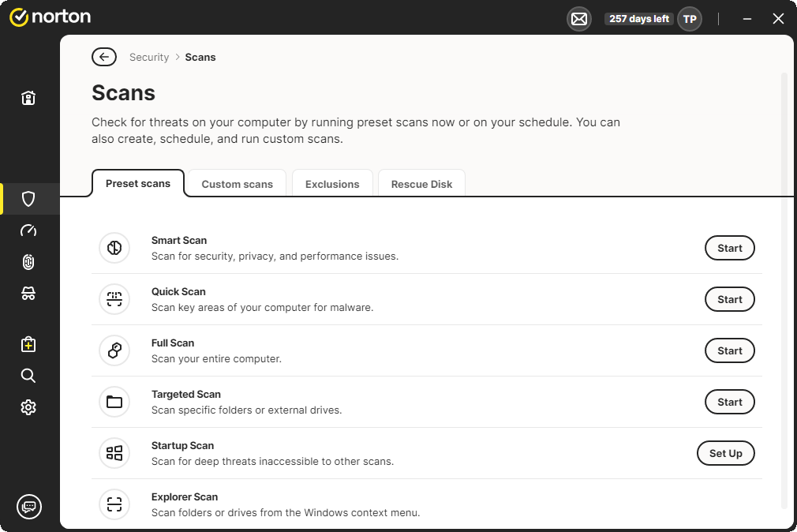Click the Search magnifier sidebar icon
This screenshot has width=797, height=532.
28,376
